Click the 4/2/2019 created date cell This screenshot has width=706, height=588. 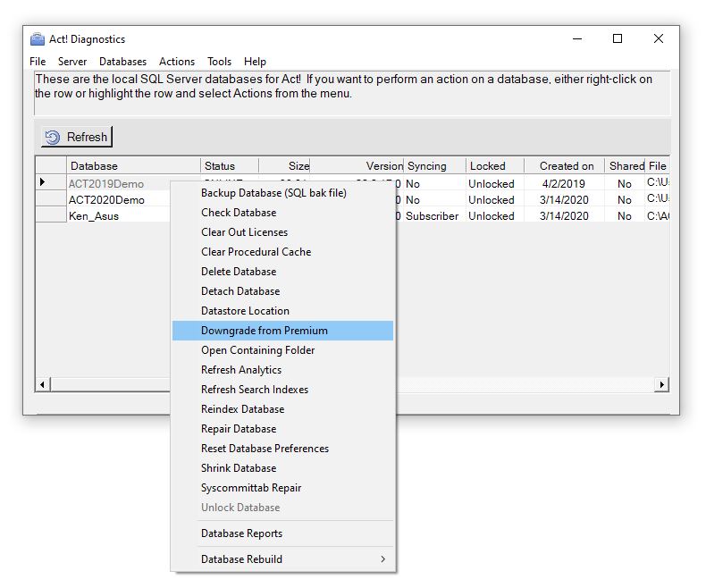click(564, 184)
